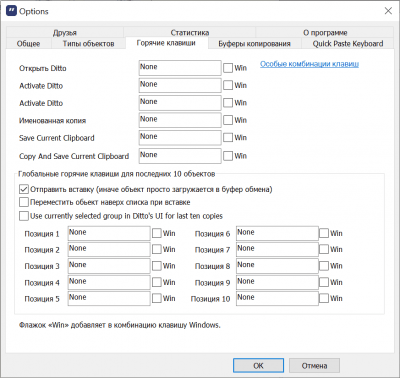Focus the Copy And Save Current Clipboard field
Image resolution: width=400 pixels, height=378 pixels.
tap(180, 156)
